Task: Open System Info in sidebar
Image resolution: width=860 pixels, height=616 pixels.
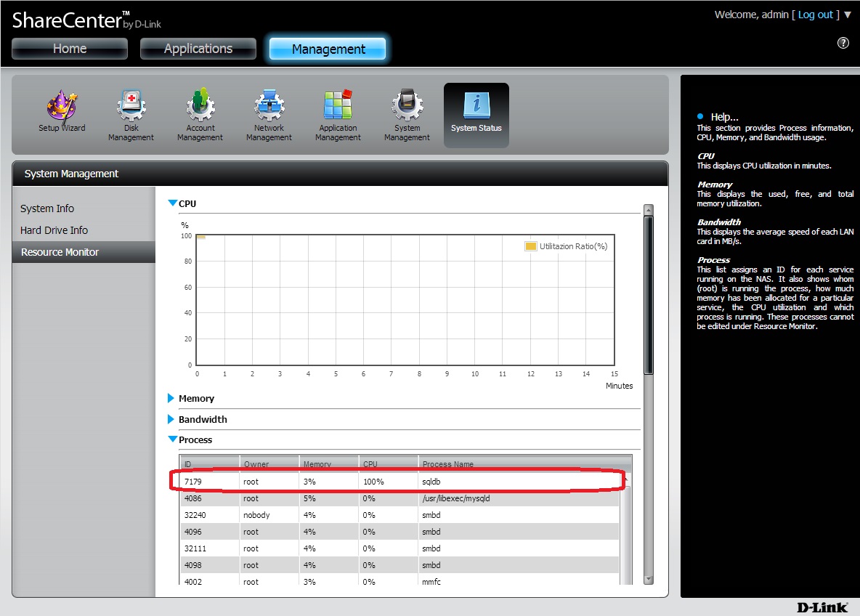Action: tap(47, 208)
